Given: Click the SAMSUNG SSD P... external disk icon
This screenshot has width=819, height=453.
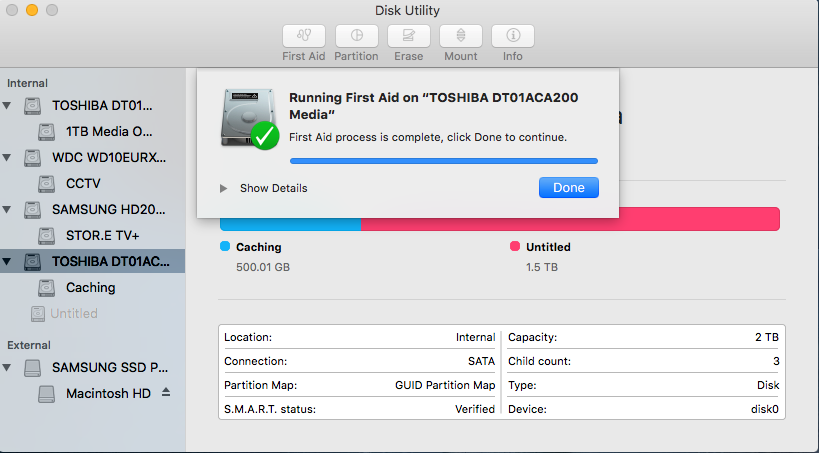Looking at the screenshot, I should coord(32,367).
